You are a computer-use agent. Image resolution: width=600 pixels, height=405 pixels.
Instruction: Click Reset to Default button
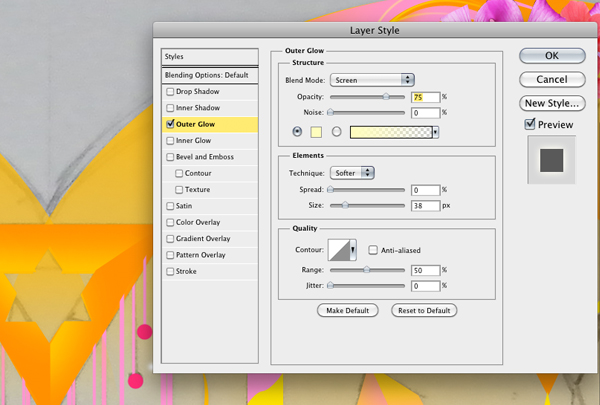(x=424, y=310)
